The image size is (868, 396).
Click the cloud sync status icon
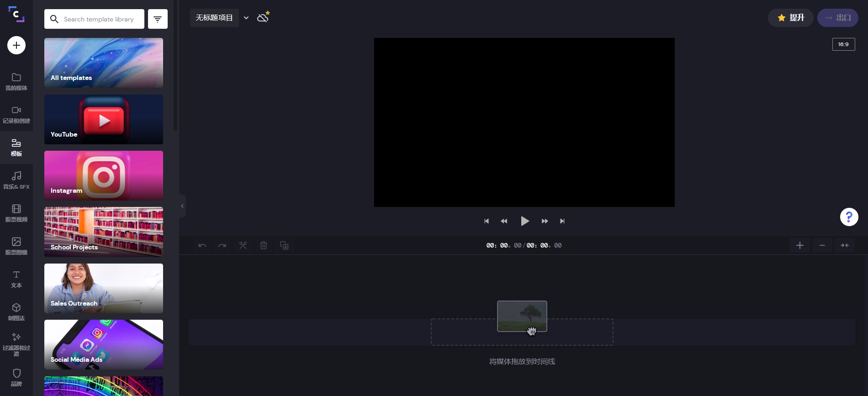click(x=263, y=17)
